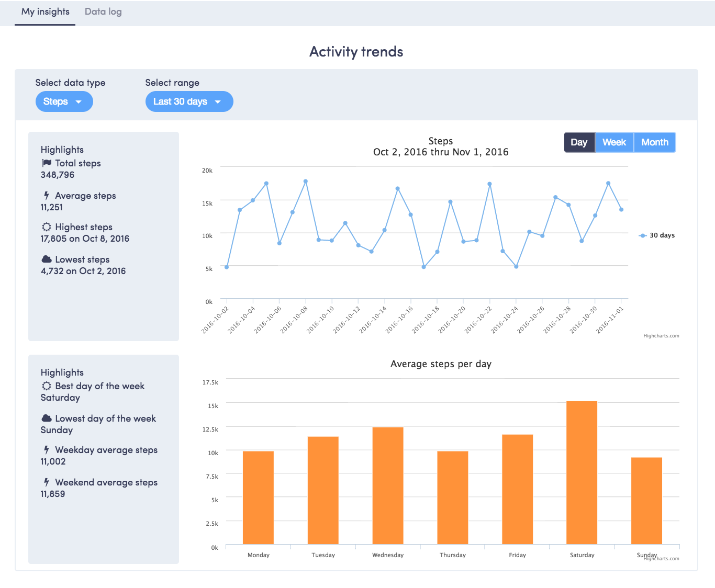Select the My insights tab
Image resolution: width=715 pixels, height=588 pixels.
point(44,11)
